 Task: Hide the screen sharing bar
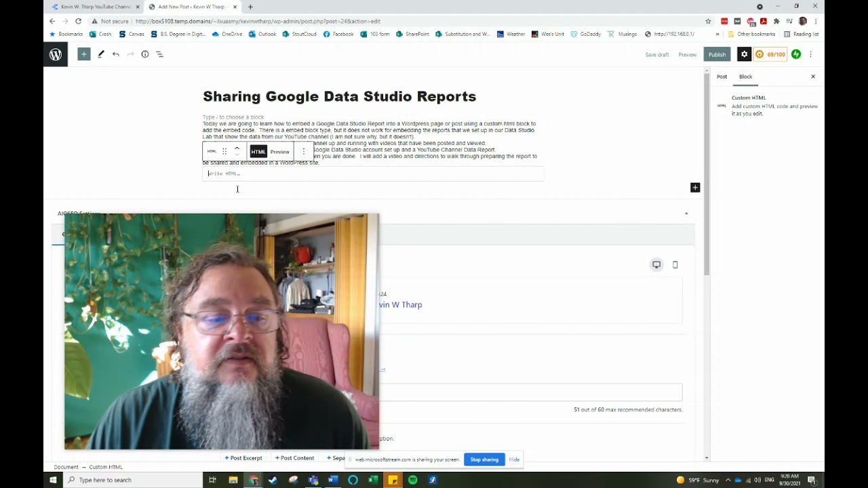coord(514,460)
